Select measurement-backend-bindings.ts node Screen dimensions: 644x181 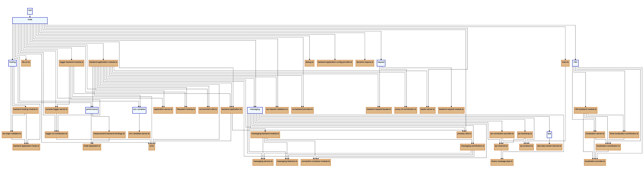point(109,135)
